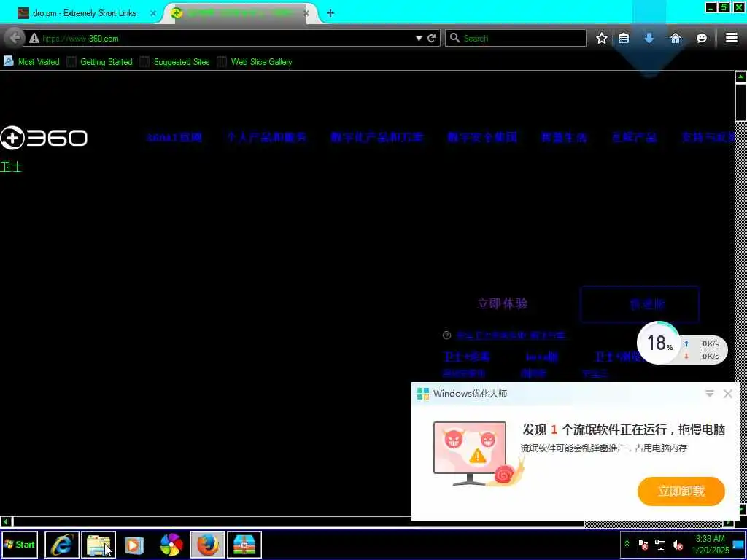Click the green 卫士 link under logo
Image resolution: width=747 pixels, height=560 pixels.
11,167
